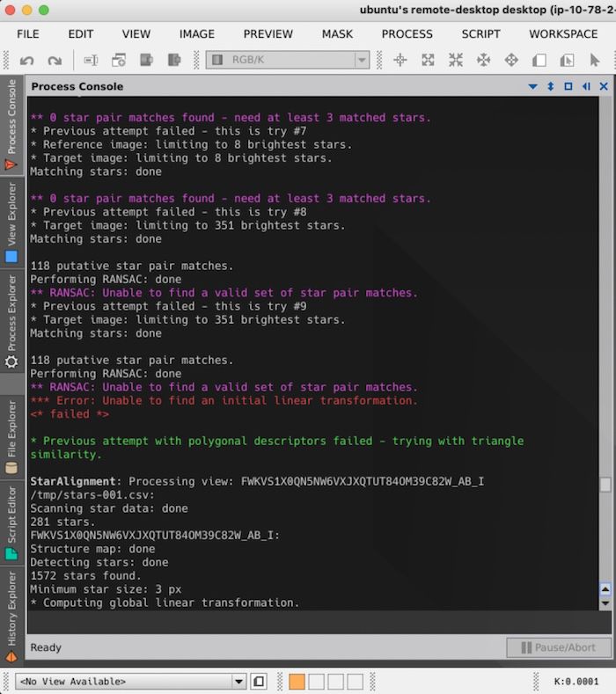Click the identifier text-field toolbar icon after Redo
The height and width of the screenshot is (694, 616).
click(x=91, y=60)
